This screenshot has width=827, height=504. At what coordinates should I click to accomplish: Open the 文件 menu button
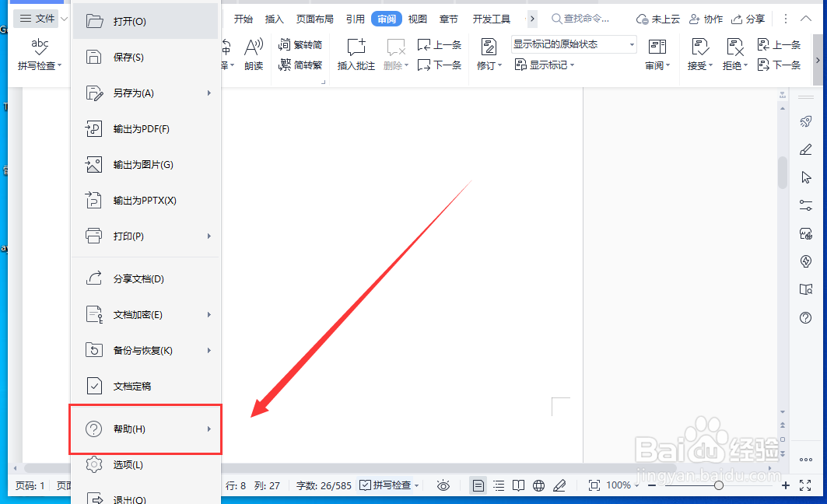point(37,19)
